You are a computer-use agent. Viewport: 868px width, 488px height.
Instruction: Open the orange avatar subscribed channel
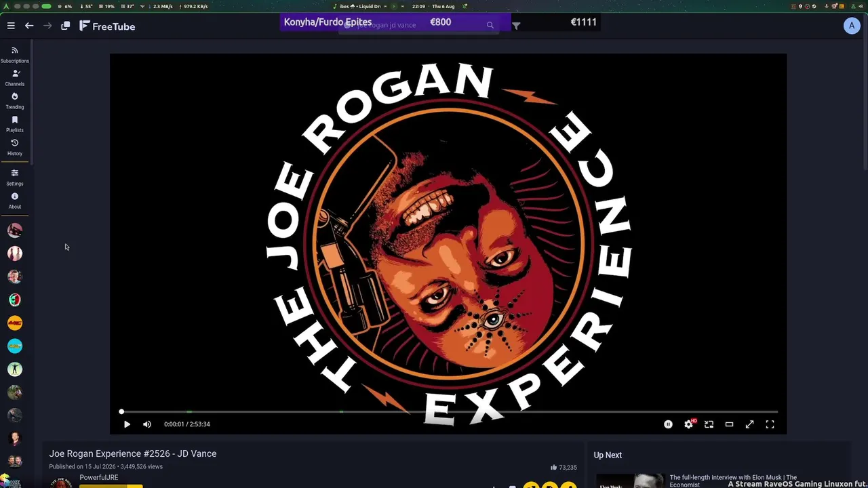pos(15,323)
